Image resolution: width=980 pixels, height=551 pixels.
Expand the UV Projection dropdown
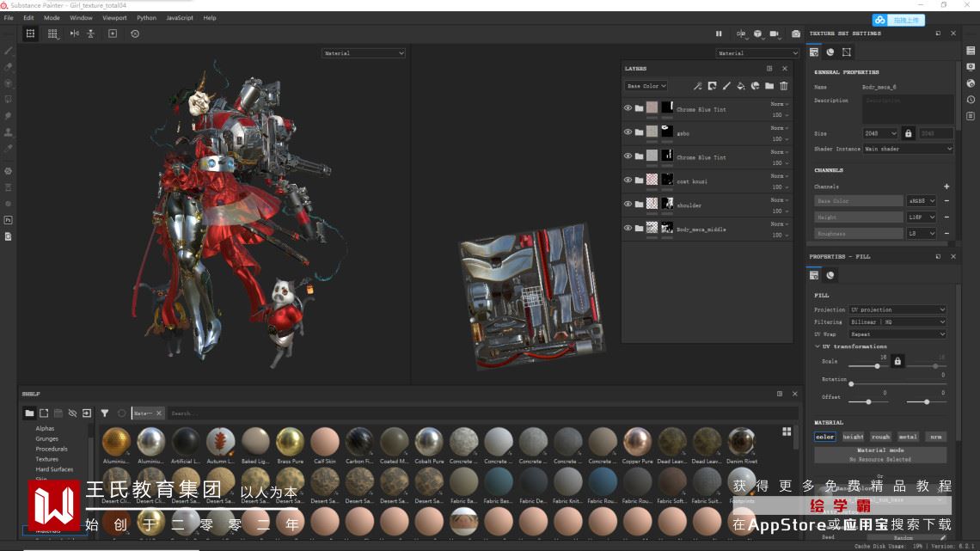click(x=897, y=309)
